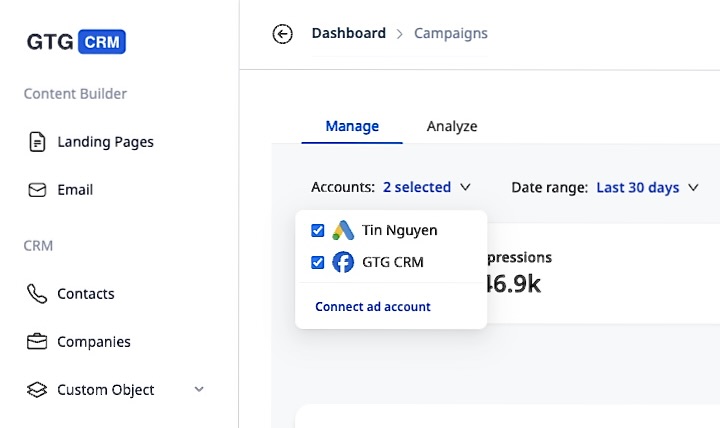Click the GTG CRM logo

(x=76, y=42)
